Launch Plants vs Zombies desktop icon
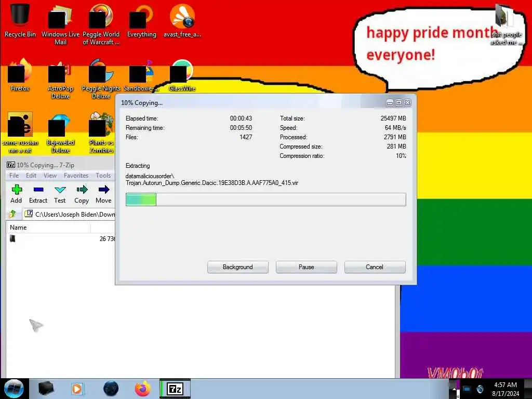 [x=101, y=132]
